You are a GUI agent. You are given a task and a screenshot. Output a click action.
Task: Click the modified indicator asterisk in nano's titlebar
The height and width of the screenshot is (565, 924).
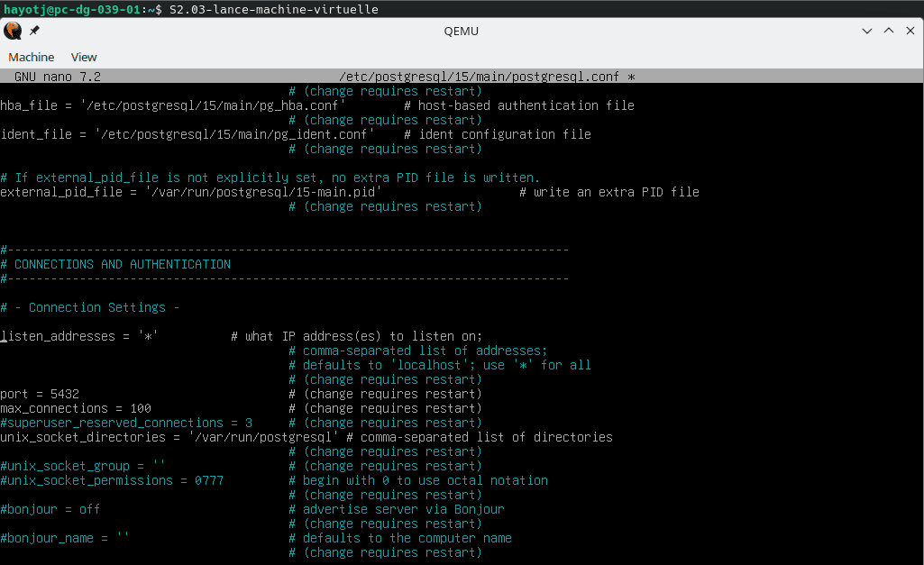(631, 76)
